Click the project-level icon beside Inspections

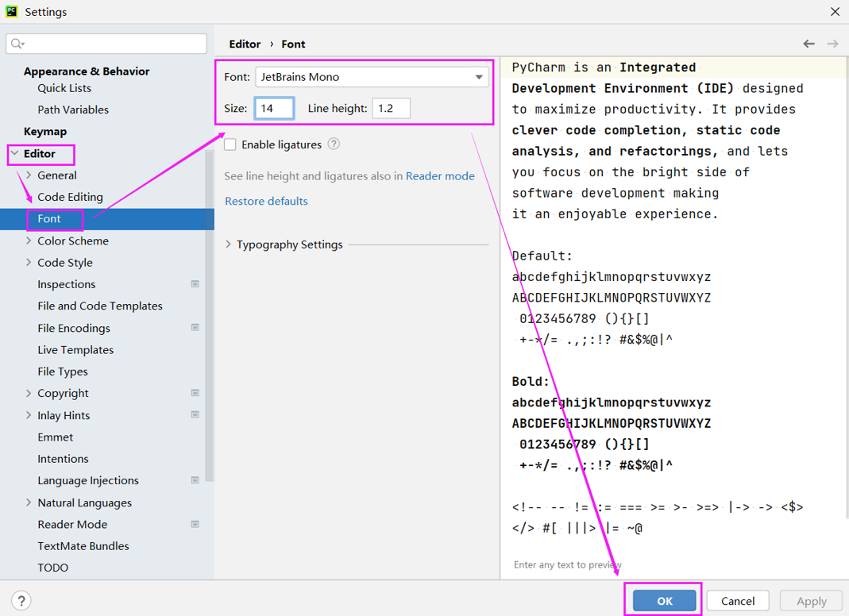(195, 284)
